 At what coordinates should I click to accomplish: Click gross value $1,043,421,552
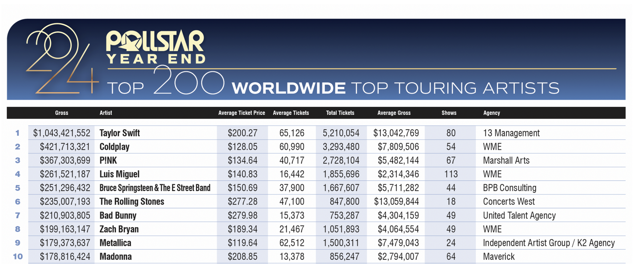click(x=62, y=133)
